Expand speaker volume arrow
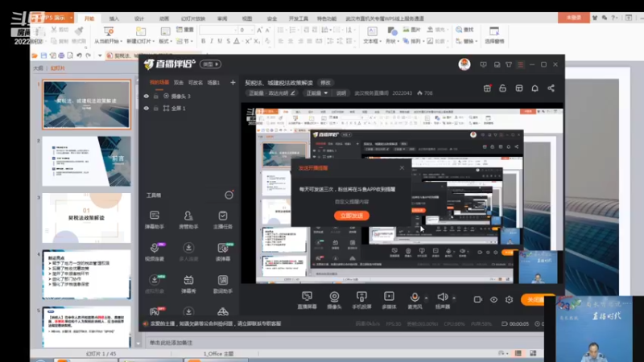The width and height of the screenshot is (644, 362). point(454,298)
